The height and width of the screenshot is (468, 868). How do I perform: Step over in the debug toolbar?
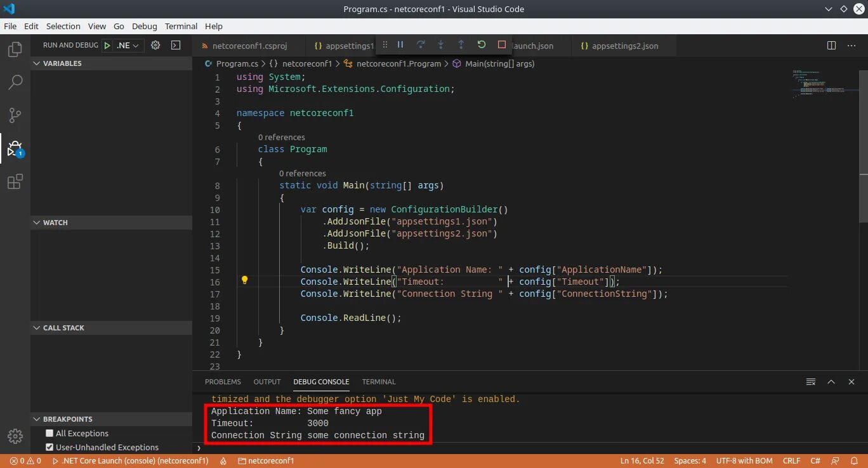421,44
